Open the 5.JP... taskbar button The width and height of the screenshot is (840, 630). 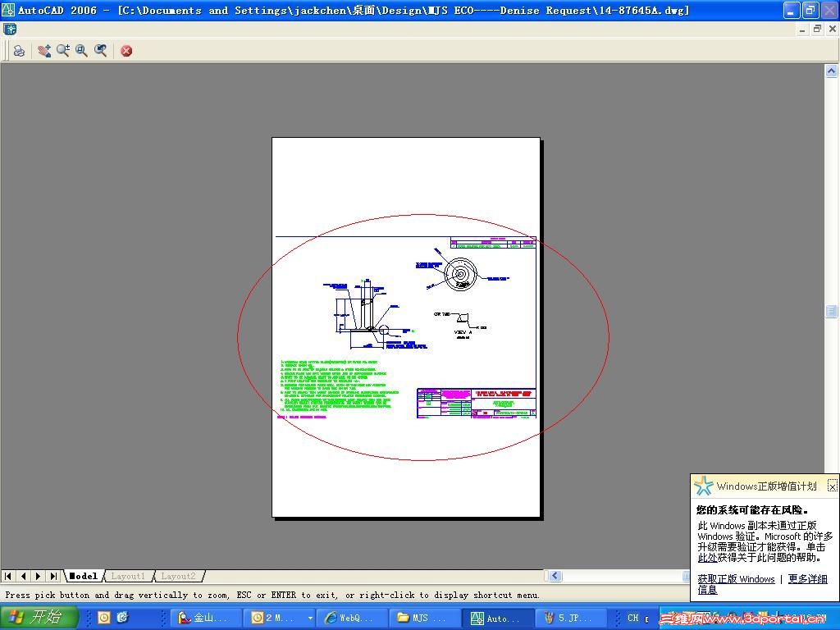click(573, 619)
